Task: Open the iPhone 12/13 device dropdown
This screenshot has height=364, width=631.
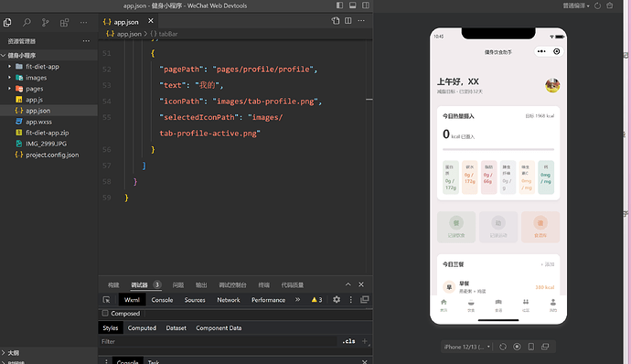Action: tap(466, 347)
